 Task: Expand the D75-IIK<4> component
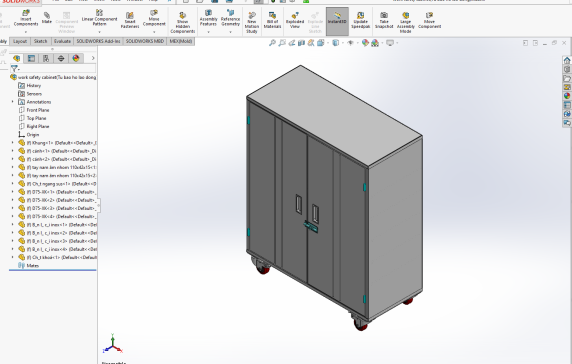click(x=13, y=216)
